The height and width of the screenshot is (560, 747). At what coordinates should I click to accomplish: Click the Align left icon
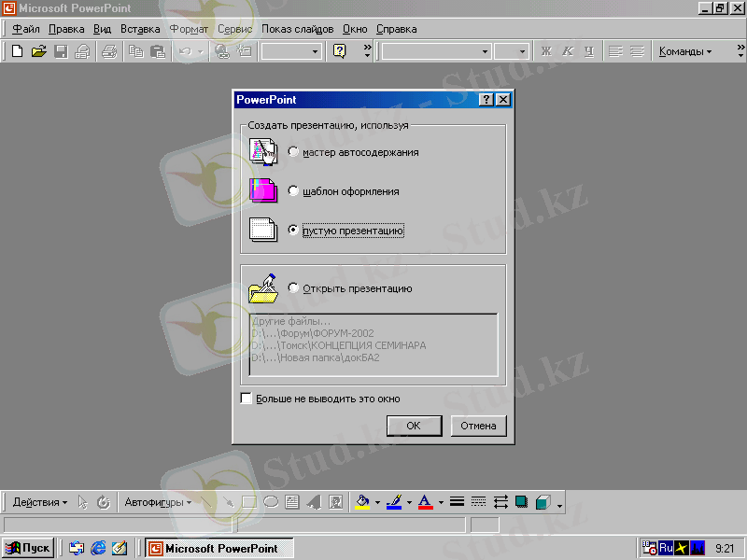615,51
